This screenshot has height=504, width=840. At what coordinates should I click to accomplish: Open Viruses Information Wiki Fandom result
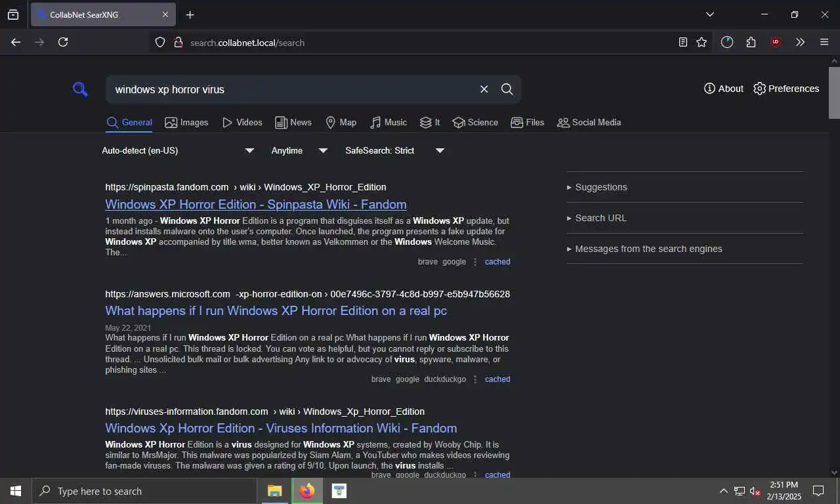(281, 428)
